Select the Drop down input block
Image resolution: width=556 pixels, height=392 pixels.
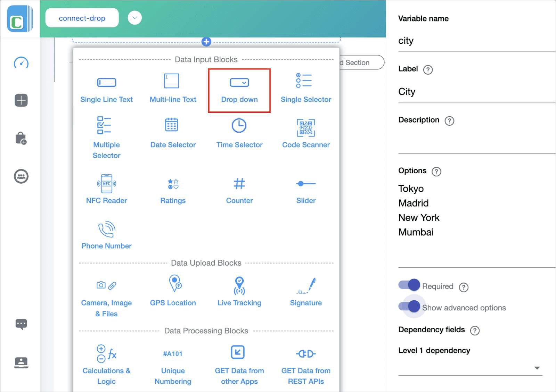(239, 89)
